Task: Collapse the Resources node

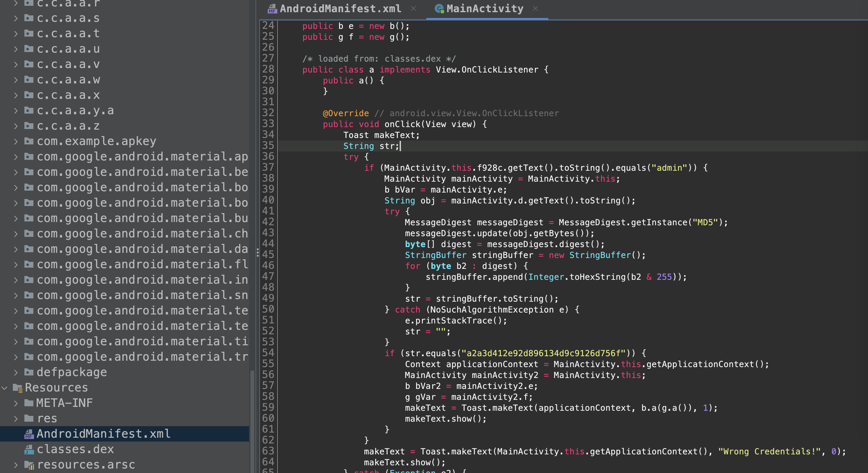Action: pos(4,388)
